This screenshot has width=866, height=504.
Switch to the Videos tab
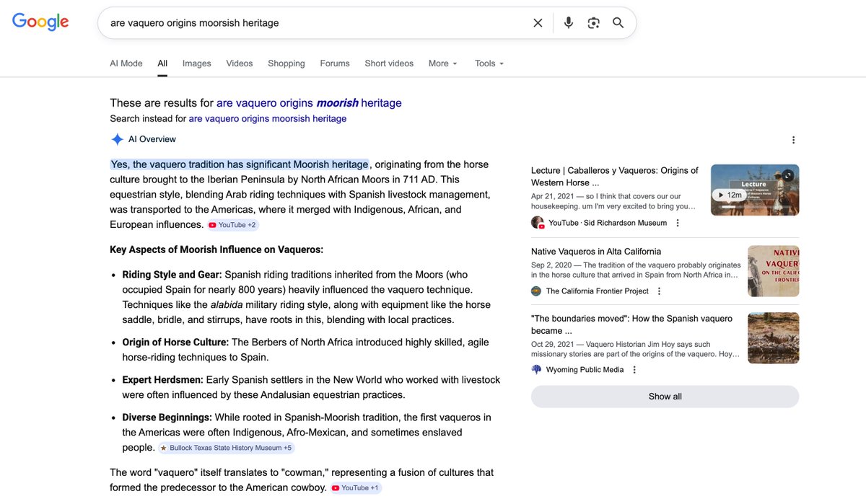pyautogui.click(x=240, y=63)
